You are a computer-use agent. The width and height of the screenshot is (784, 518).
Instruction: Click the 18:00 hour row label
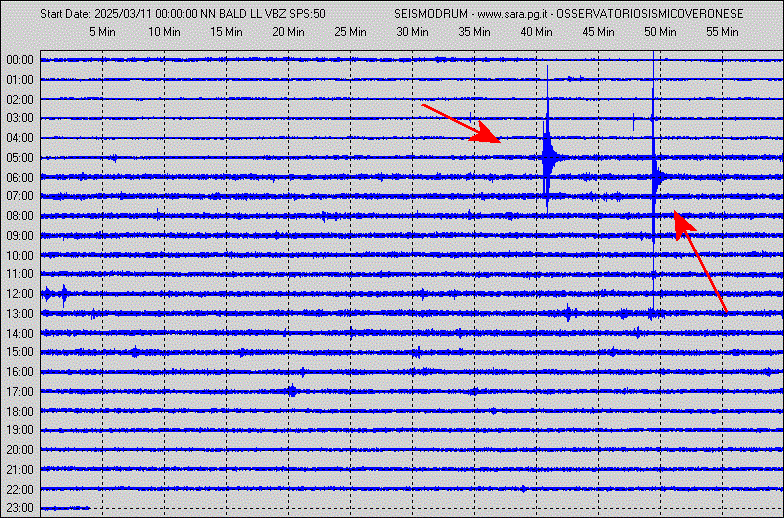tap(20, 412)
